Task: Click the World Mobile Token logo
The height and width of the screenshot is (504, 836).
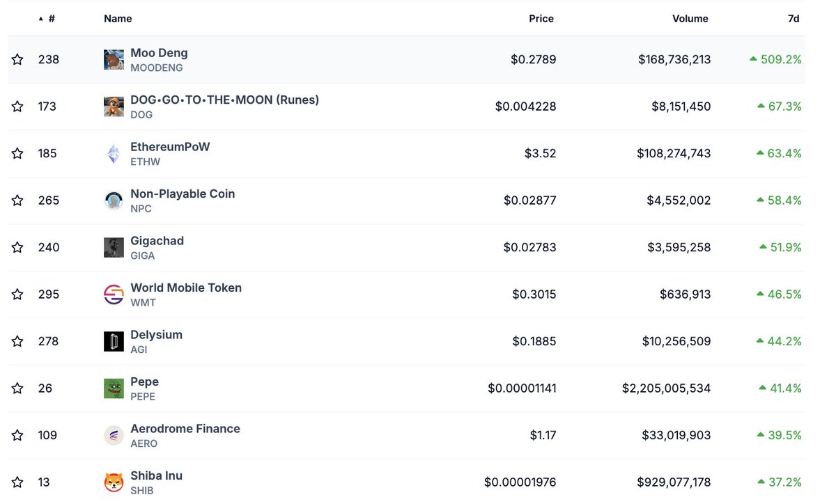Action: pyautogui.click(x=114, y=294)
